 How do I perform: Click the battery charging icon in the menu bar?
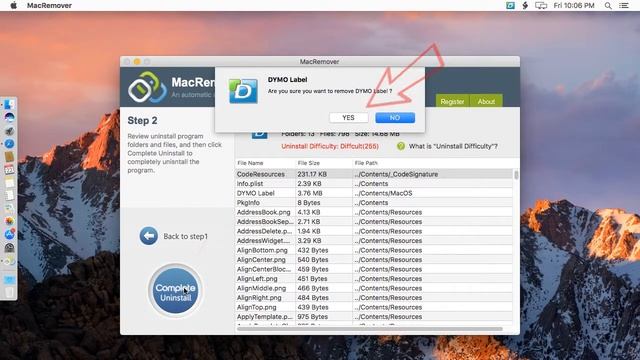pos(525,5)
